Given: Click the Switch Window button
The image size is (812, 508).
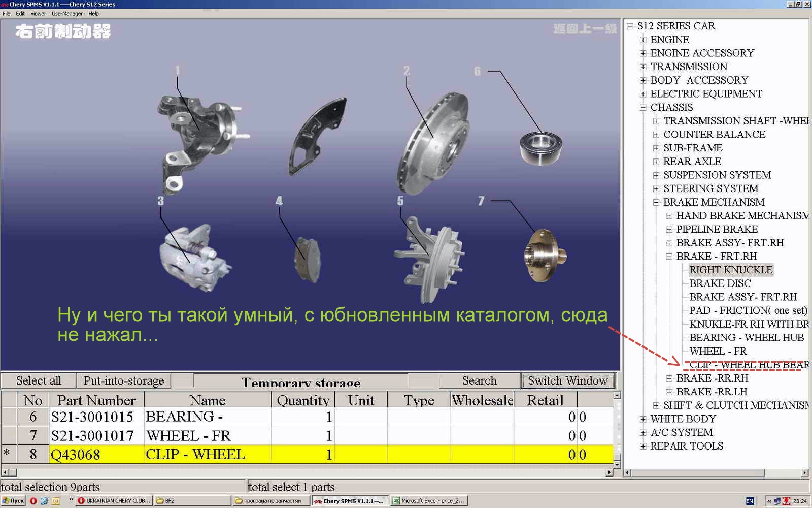Looking at the screenshot, I should [x=568, y=380].
